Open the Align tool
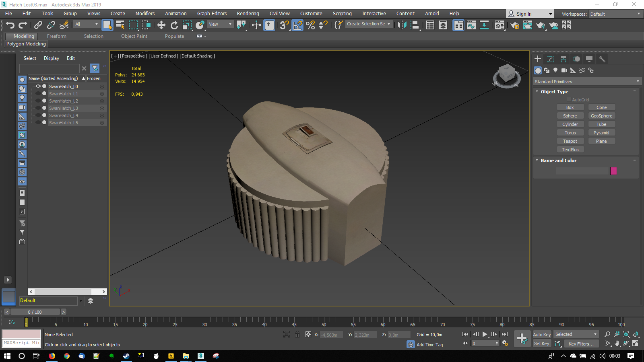Viewport: 644px width, 362px height. [415, 25]
